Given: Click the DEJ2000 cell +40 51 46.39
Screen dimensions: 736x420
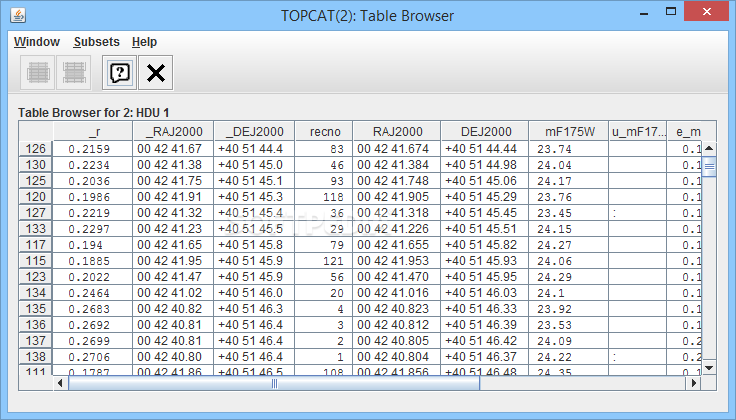Looking at the screenshot, I should click(485, 325).
